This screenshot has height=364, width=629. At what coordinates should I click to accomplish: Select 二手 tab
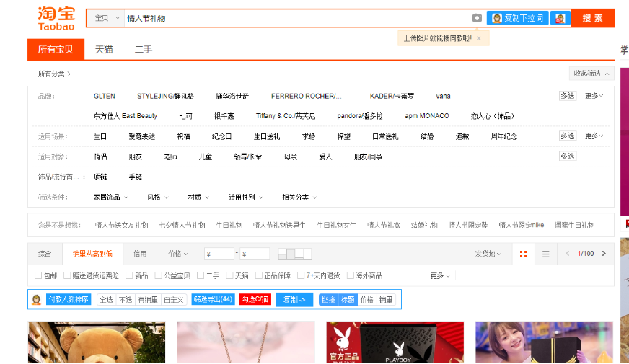click(144, 49)
